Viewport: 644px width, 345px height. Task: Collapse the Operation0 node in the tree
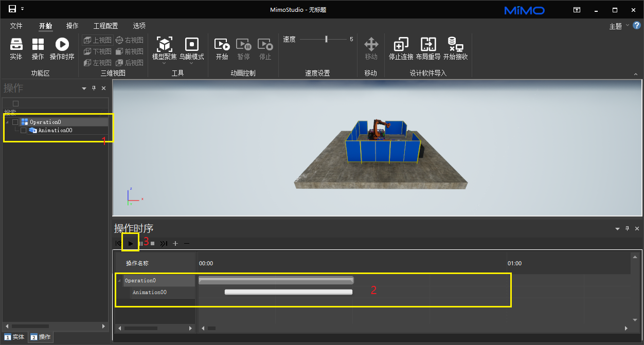7,122
